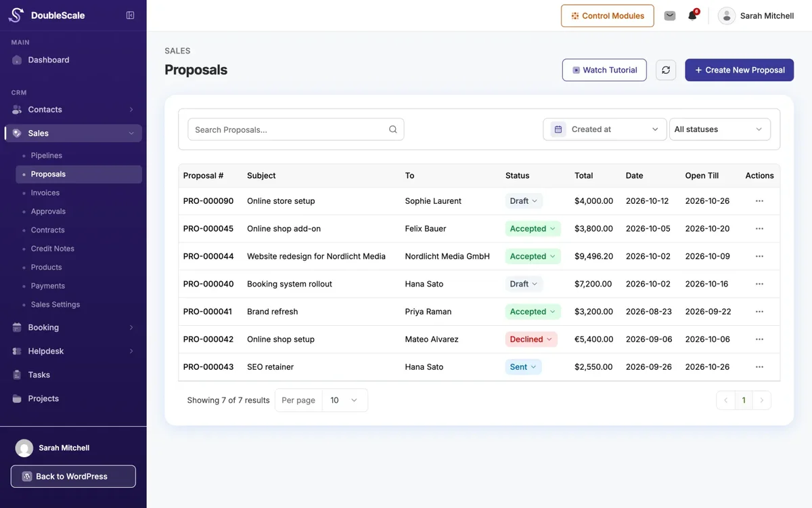Change the Declined status of Online shop setup
Viewport: 812px width, 508px height.
click(531, 339)
